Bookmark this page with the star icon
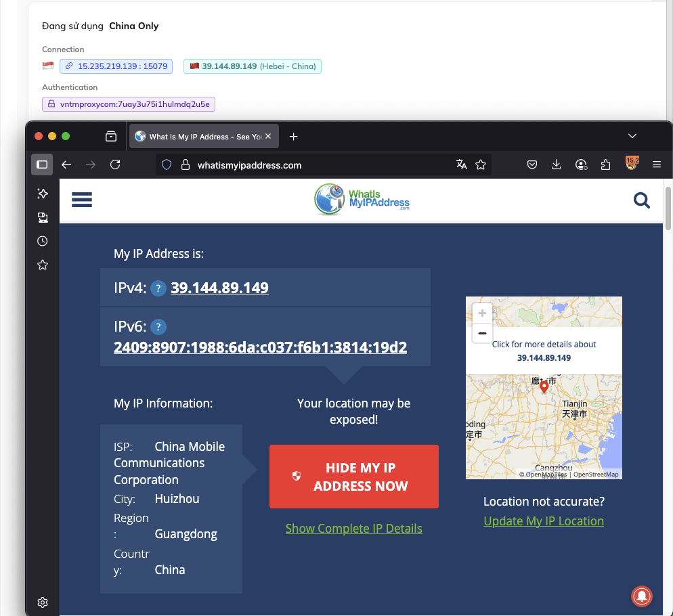The width and height of the screenshot is (673, 616). click(481, 164)
